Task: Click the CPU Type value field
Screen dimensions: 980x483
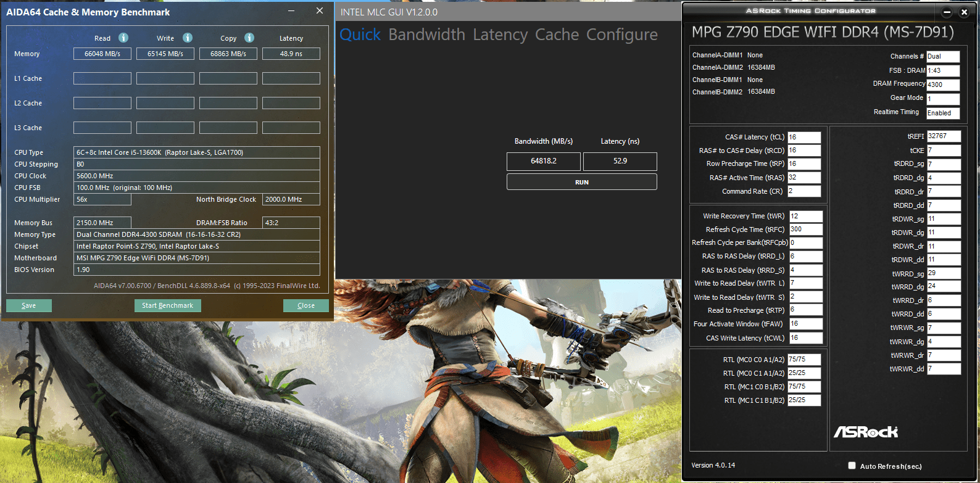Action: click(197, 152)
